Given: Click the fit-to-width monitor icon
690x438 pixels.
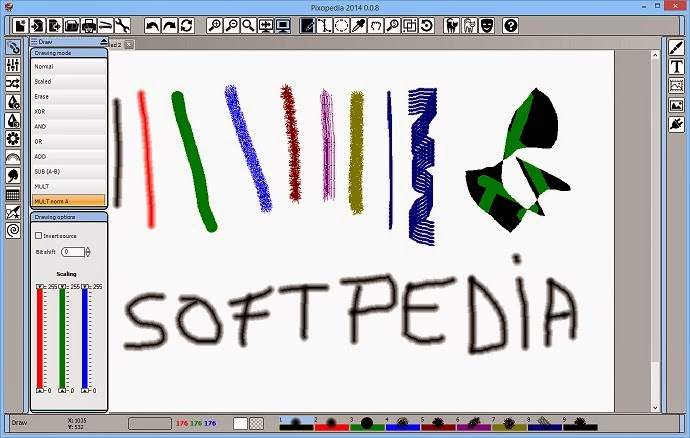Looking at the screenshot, I should tap(266, 26).
